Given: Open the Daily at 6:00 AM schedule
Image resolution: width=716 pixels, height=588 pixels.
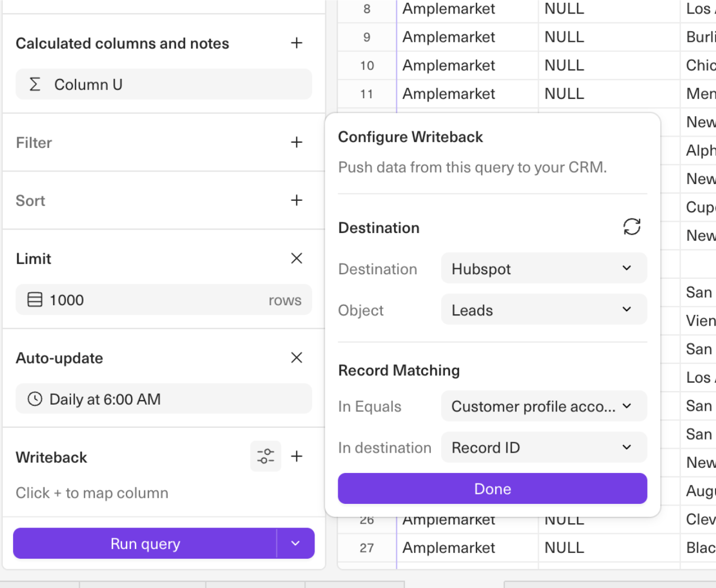Looking at the screenshot, I should 163,400.
